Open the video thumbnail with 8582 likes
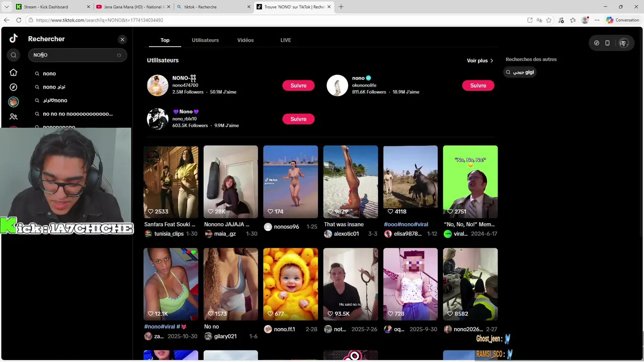644x362 pixels. click(470, 284)
